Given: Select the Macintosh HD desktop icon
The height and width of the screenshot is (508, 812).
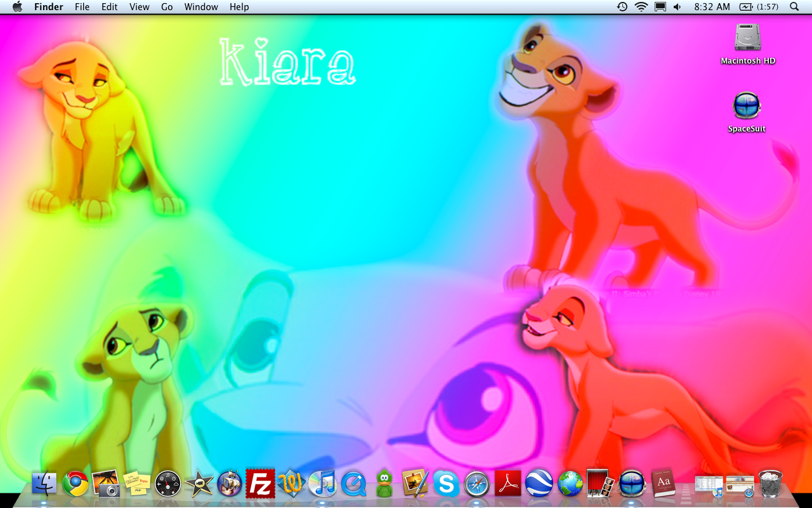Looking at the screenshot, I should pos(748,38).
